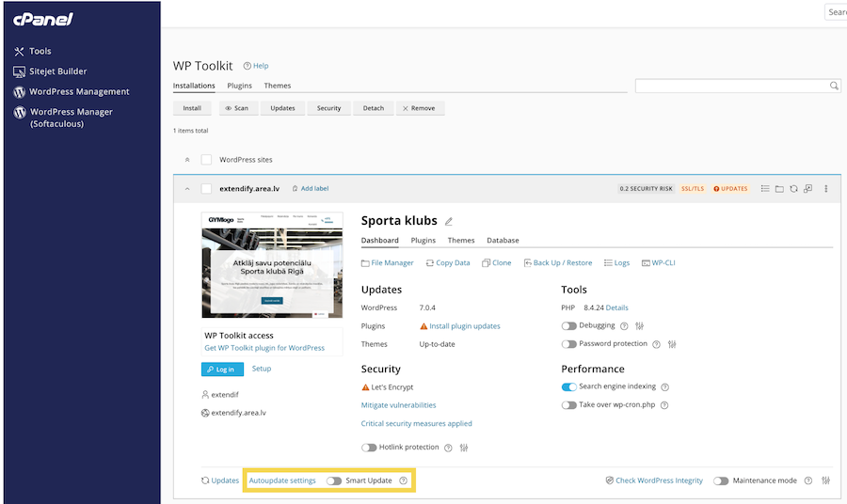Click help icon next to Maintenance mode
847x504 pixels.
[x=808, y=480]
